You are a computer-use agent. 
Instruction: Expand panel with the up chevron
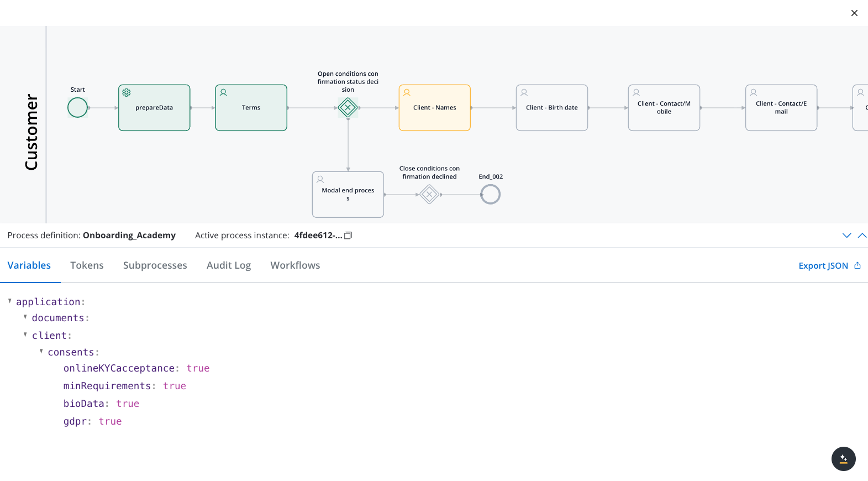pos(861,236)
